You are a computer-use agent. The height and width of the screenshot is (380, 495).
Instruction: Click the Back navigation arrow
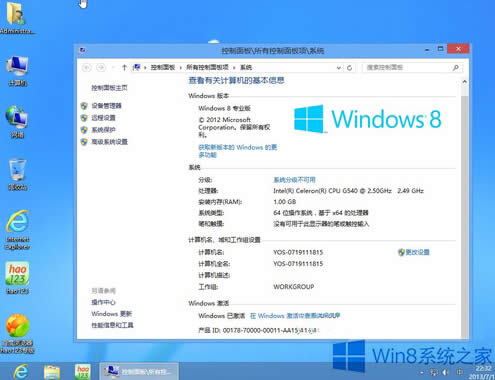pos(87,68)
